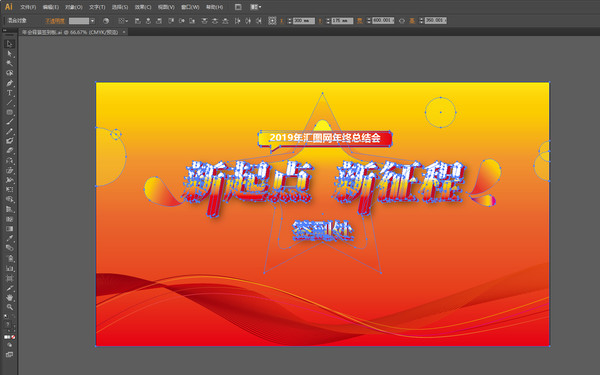
Task: Select the Eraser tool
Action: (x=10, y=150)
